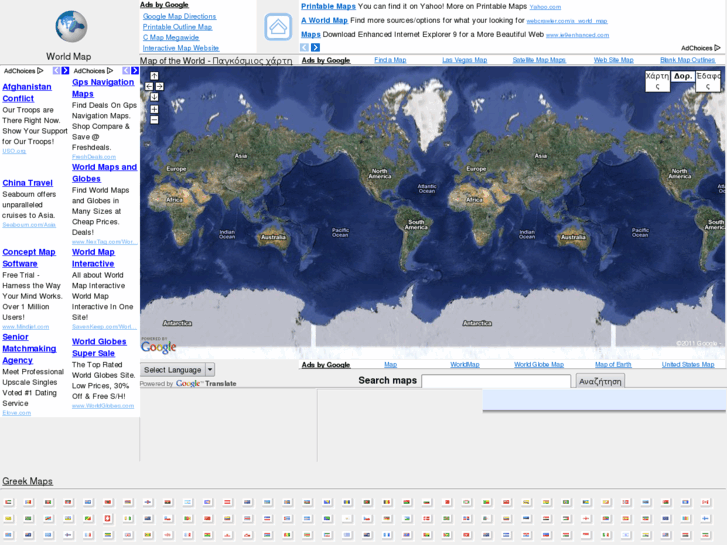The height and width of the screenshot is (545, 727).
Task: Open the World Maps and Globes ad
Action: pyautogui.click(x=104, y=173)
